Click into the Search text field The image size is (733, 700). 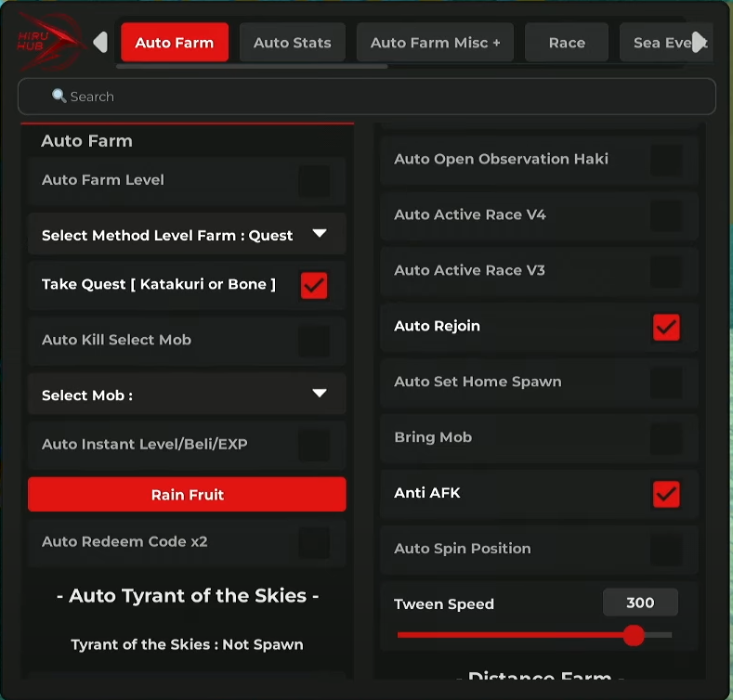click(x=372, y=97)
